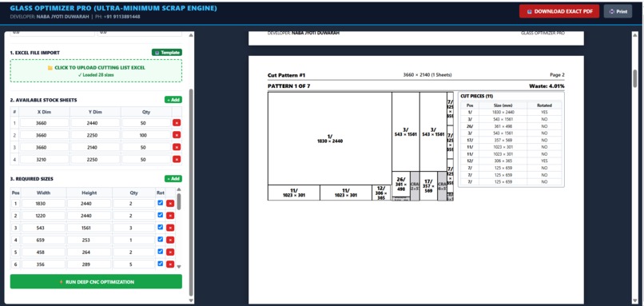Viewport: 644px width, 306px height.
Task: Click 'CUT PIECES (11)' table header
Action: tap(476, 96)
